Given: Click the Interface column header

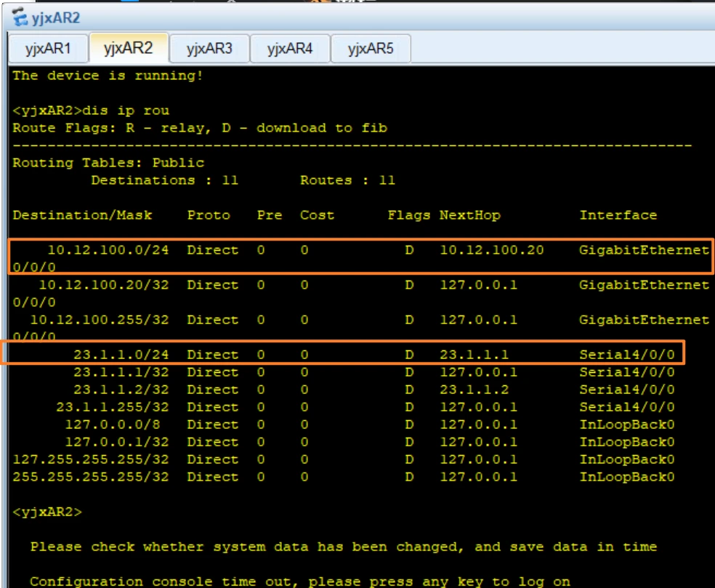Looking at the screenshot, I should [618, 215].
